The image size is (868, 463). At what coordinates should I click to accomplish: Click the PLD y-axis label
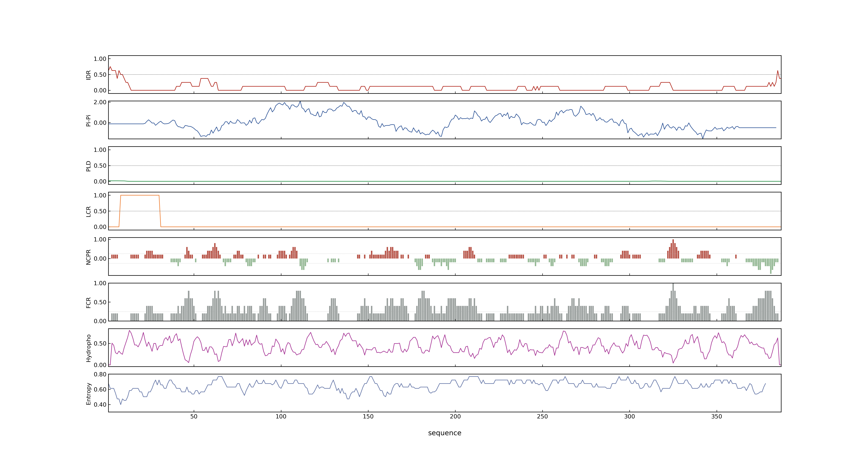(89, 166)
